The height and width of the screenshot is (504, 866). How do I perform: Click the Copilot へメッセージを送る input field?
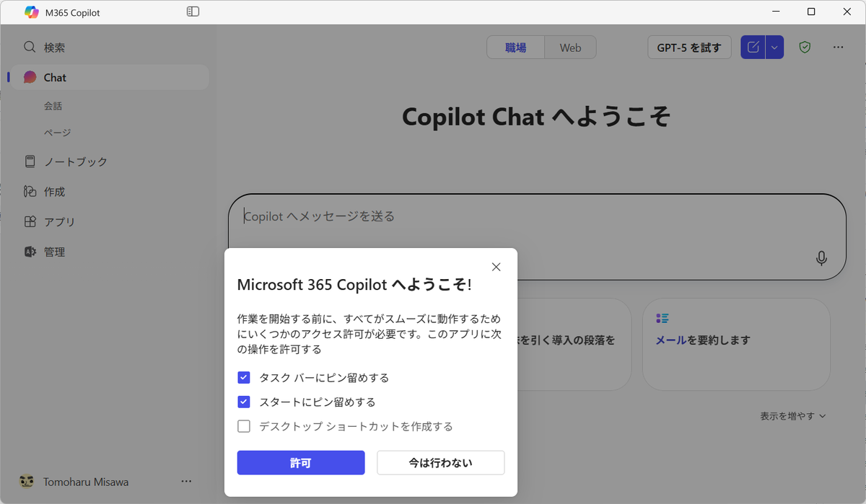[x=537, y=236]
